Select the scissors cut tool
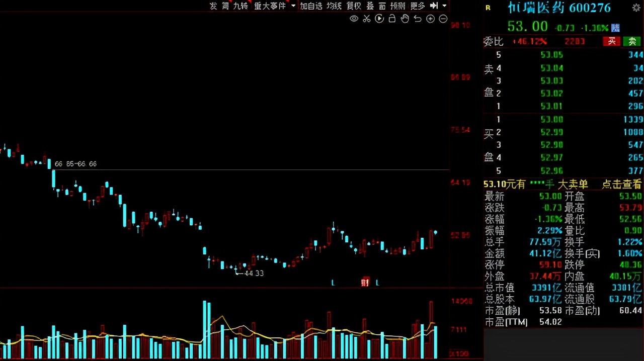The width and height of the screenshot is (644, 361). click(366, 19)
